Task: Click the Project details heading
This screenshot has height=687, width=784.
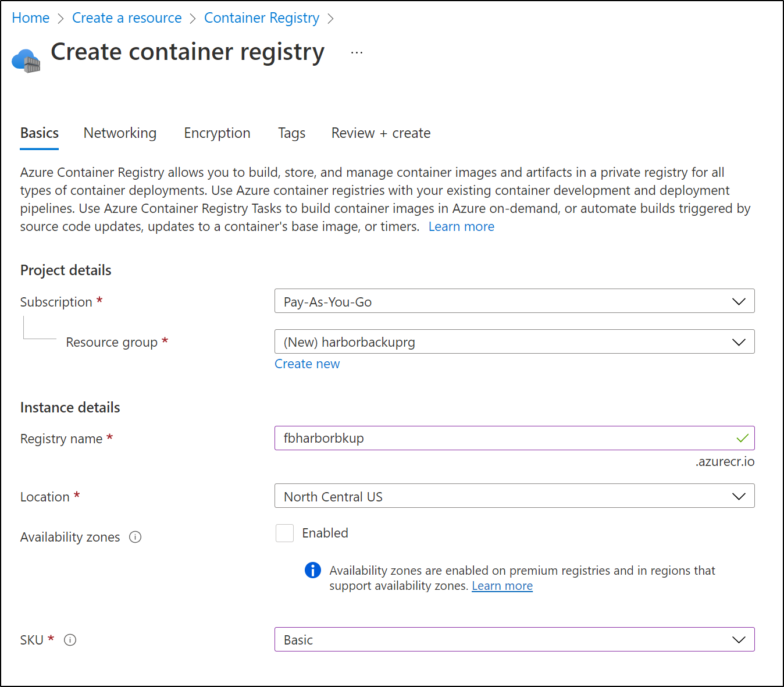Action: [66, 270]
